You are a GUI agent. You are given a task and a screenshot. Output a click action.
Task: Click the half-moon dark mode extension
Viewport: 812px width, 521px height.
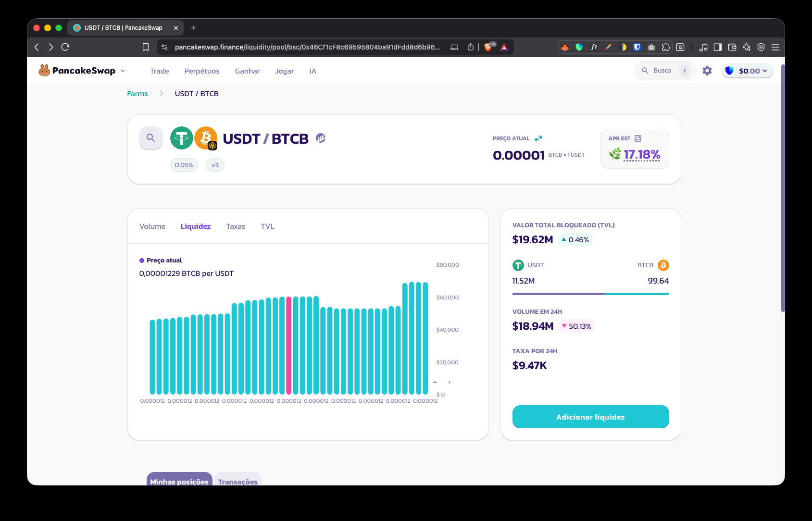tap(623, 47)
